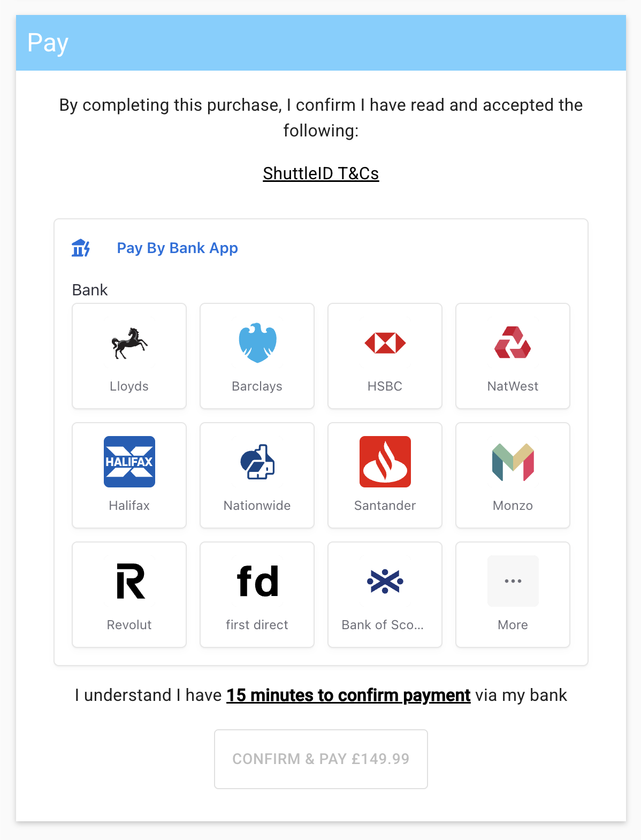Open ShuttleID T&Cs link
The height and width of the screenshot is (840, 641).
pos(320,173)
